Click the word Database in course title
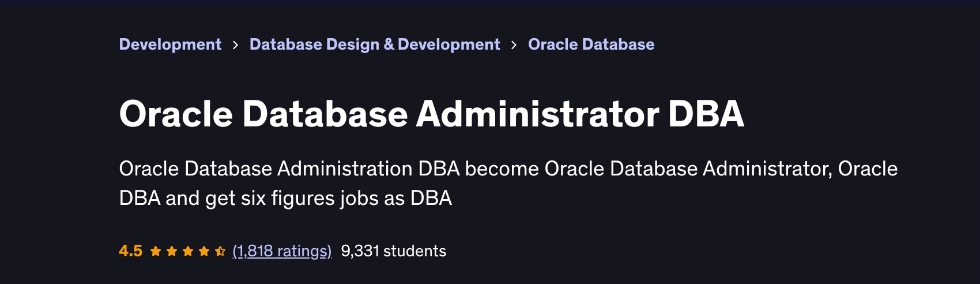Image resolution: width=980 pixels, height=284 pixels. pos(325,114)
